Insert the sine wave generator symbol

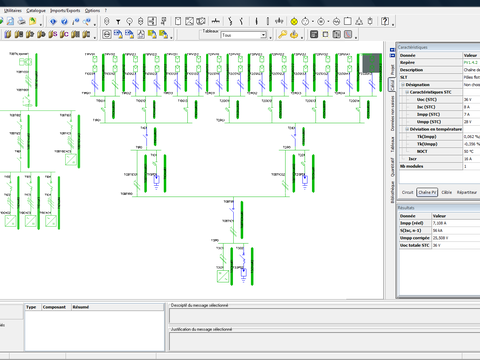[x=336, y=22]
